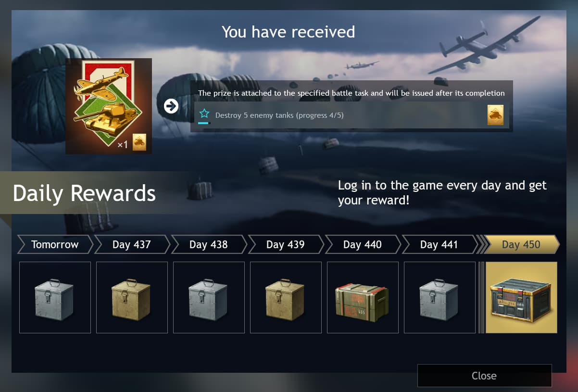Viewport: 578px width, 392px height.
Task: Click the star icon beside Destroy 5 enemy tanks
Action: coord(204,114)
